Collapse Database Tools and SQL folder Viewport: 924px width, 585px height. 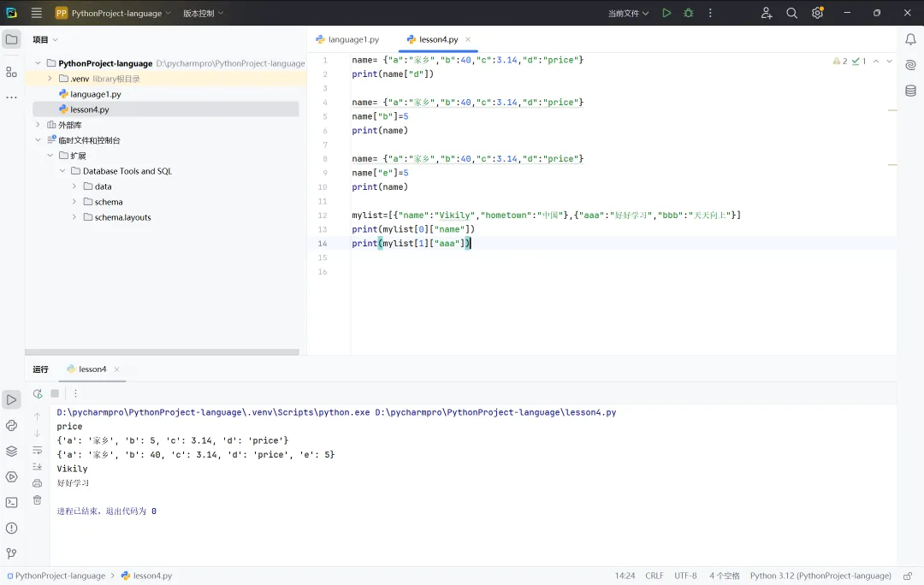62,171
